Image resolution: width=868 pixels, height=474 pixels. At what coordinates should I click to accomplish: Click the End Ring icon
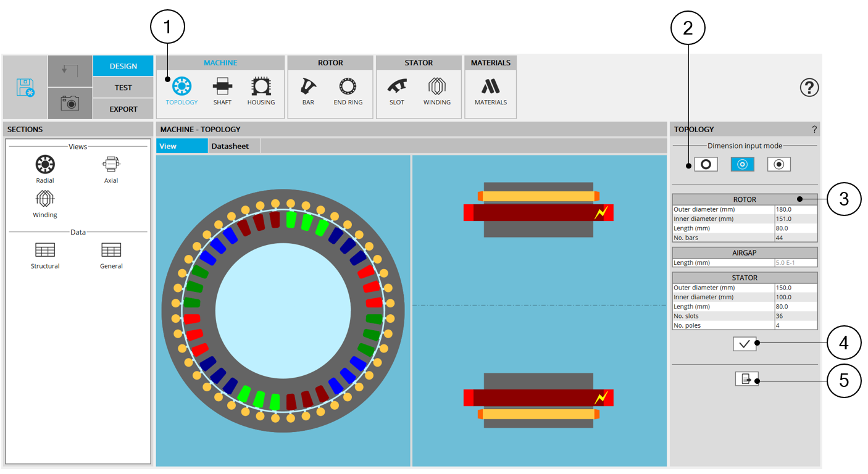pyautogui.click(x=348, y=90)
